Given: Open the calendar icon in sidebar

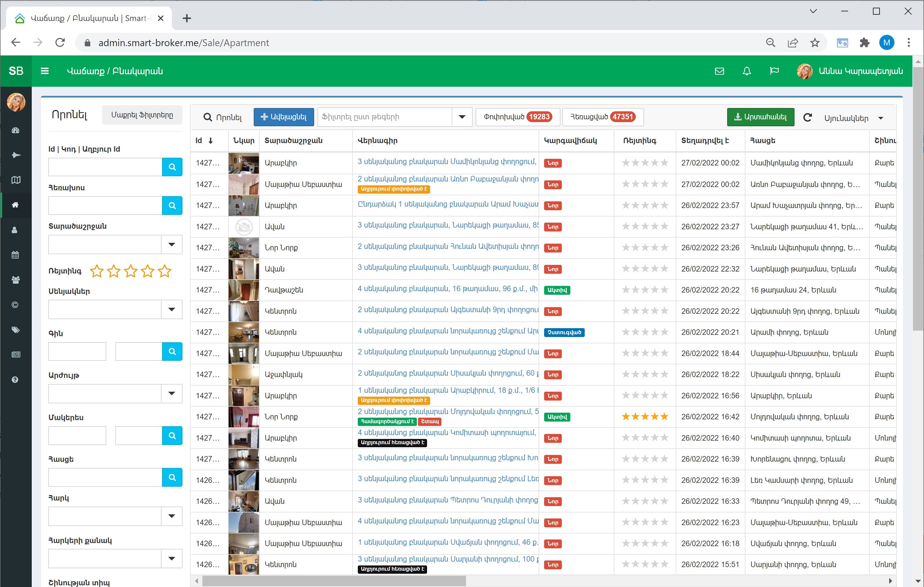Looking at the screenshot, I should pos(15,255).
